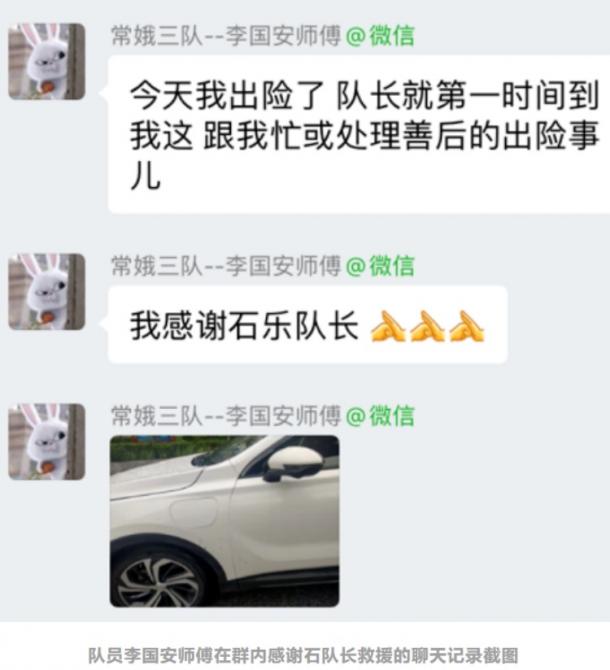This screenshot has width=610, height=670.
Task: Click sender name above the car photo
Action: (x=226, y=416)
